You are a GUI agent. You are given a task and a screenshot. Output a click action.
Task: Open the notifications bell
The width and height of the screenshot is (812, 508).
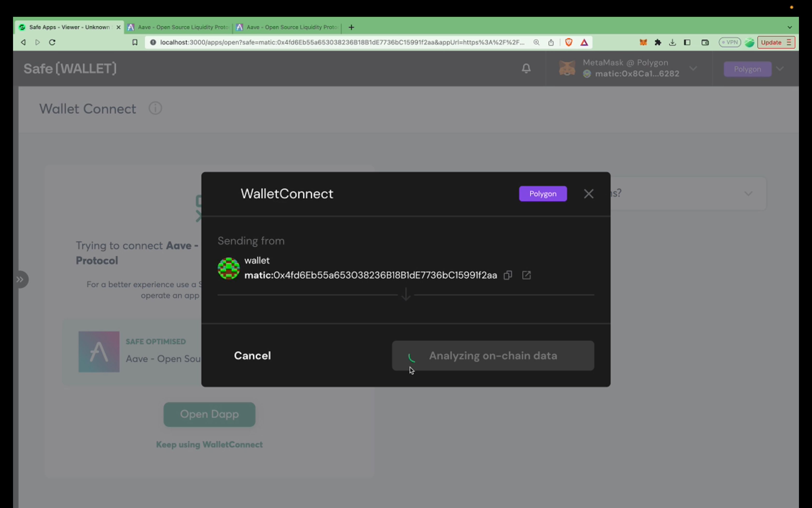(x=526, y=68)
